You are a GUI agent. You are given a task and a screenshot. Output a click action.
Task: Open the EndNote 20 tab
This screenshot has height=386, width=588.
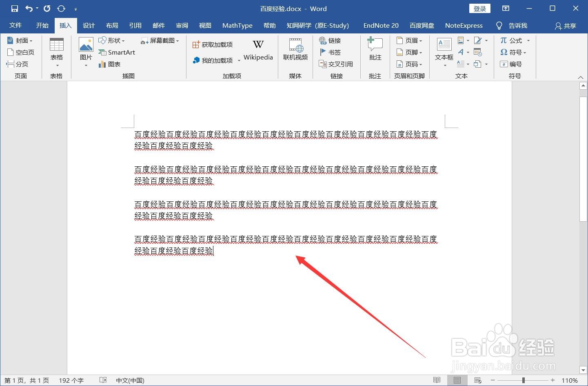(380, 25)
